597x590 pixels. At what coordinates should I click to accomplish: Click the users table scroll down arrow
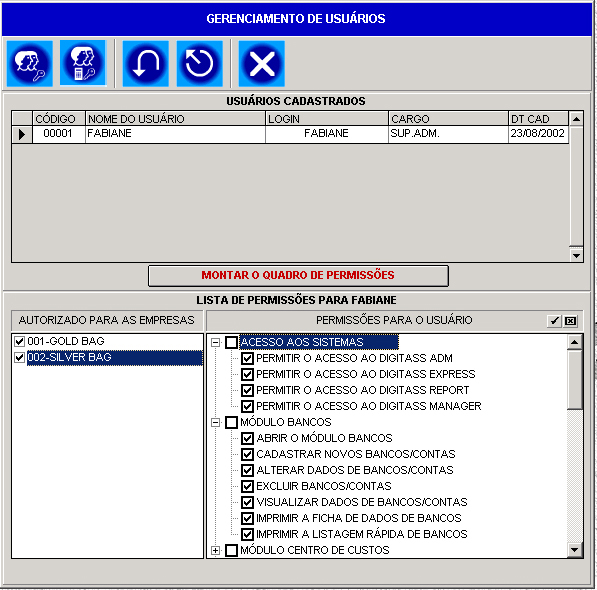coord(576,255)
